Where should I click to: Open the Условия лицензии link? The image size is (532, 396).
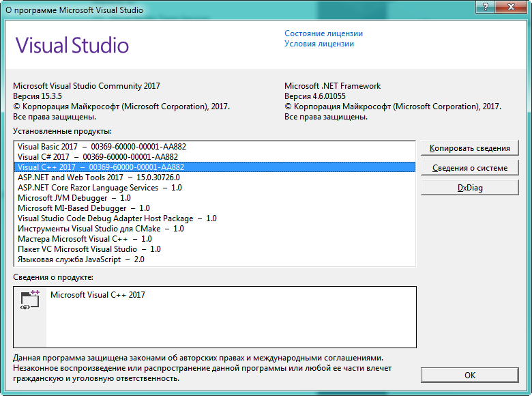click(x=319, y=44)
